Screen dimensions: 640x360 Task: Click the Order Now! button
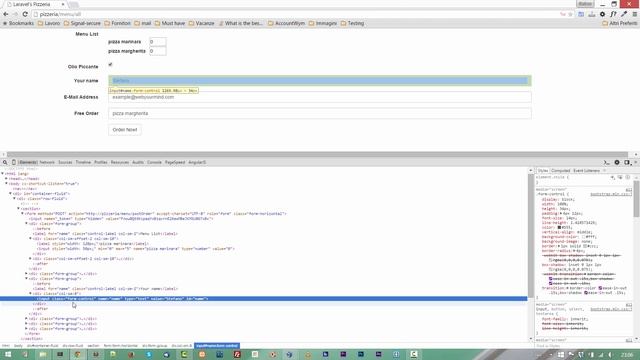tap(125, 130)
